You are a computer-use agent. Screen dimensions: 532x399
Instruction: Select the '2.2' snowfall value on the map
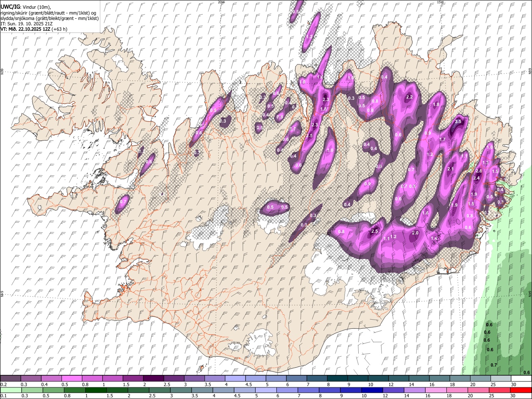tap(409, 97)
